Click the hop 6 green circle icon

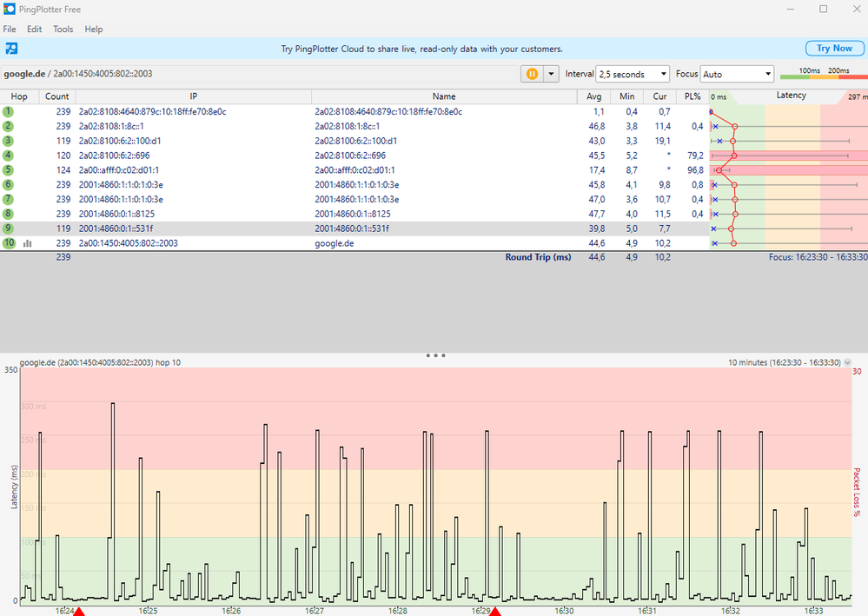click(x=8, y=184)
